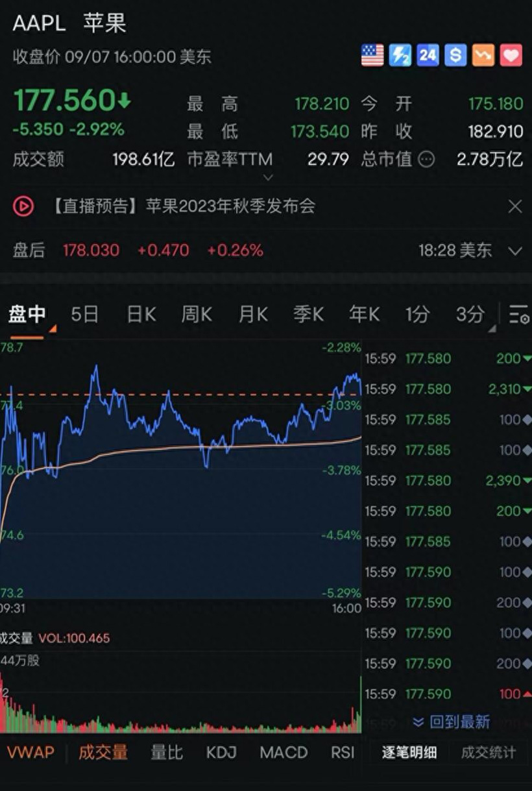Viewport: 532px width, 791px height.
Task: Open the chart settings list icon
Action: 519,315
